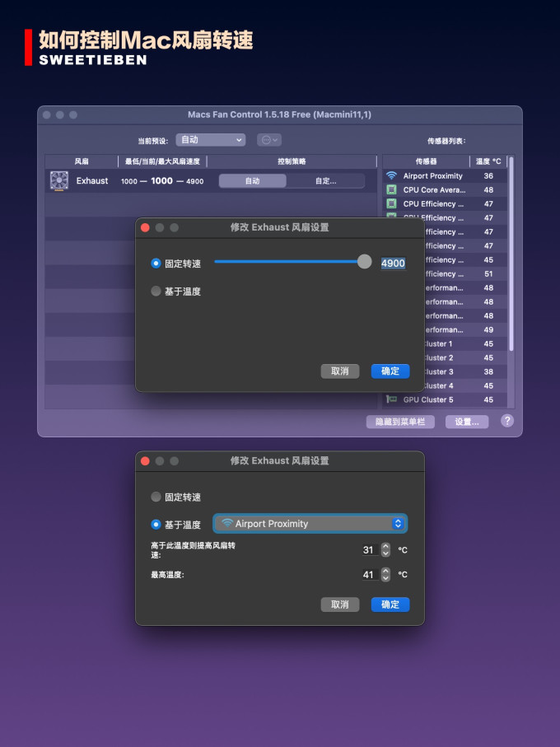Viewport: 560px width, 747px height.
Task: Select 基于温度 radio in upper dialog
Action: [x=156, y=291]
